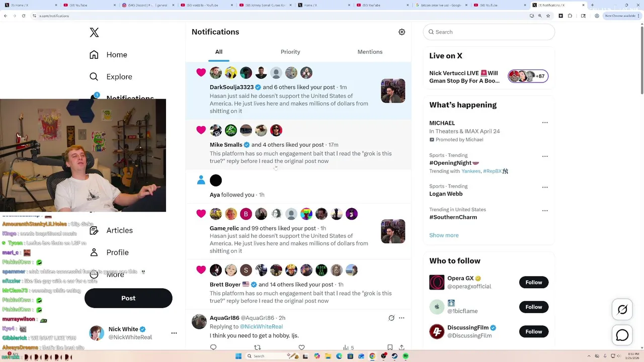Viewport: 644px width, 362px height.
Task: Click the black Post button
Action: [x=128, y=298]
